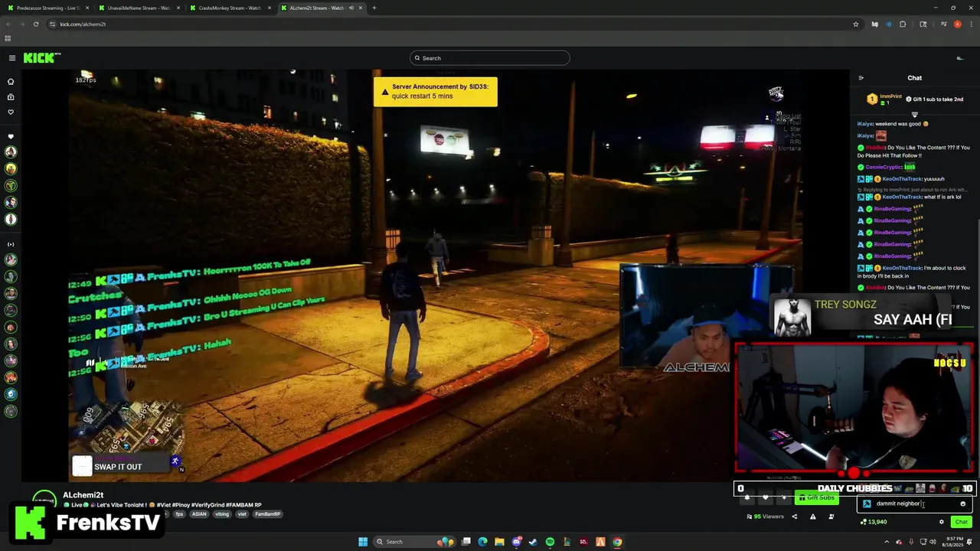Viewport: 980px width, 551px height.
Task: Click the Server Announcement banner in stream
Action: pyautogui.click(x=435, y=91)
